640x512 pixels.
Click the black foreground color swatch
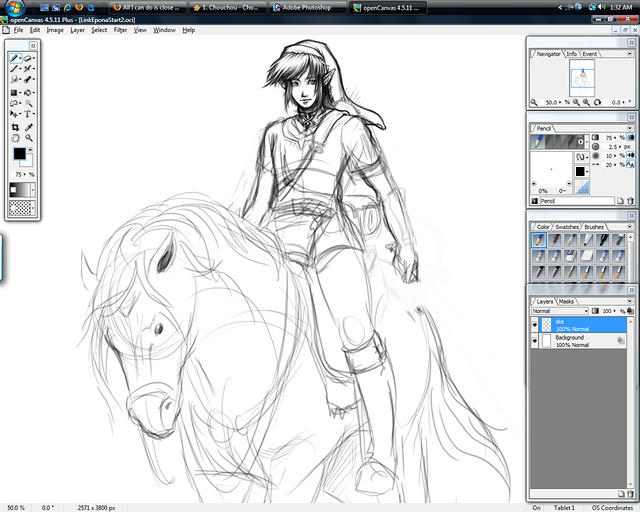click(18, 153)
